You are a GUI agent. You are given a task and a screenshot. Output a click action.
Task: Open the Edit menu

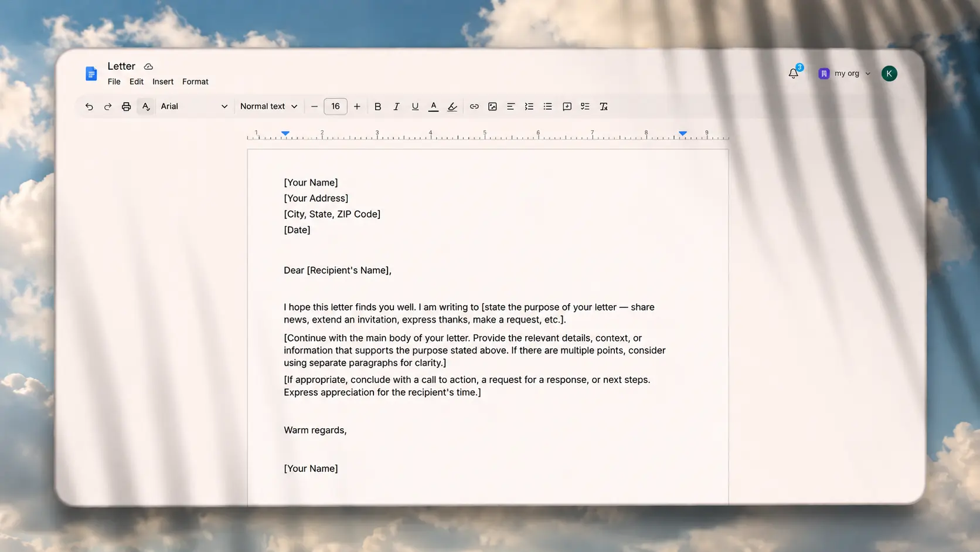(137, 82)
